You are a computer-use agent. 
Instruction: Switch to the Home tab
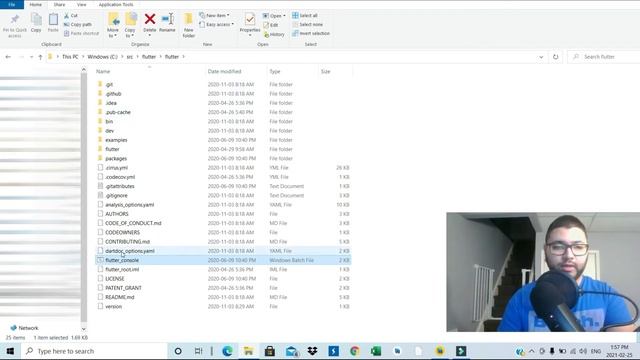(x=36, y=4)
